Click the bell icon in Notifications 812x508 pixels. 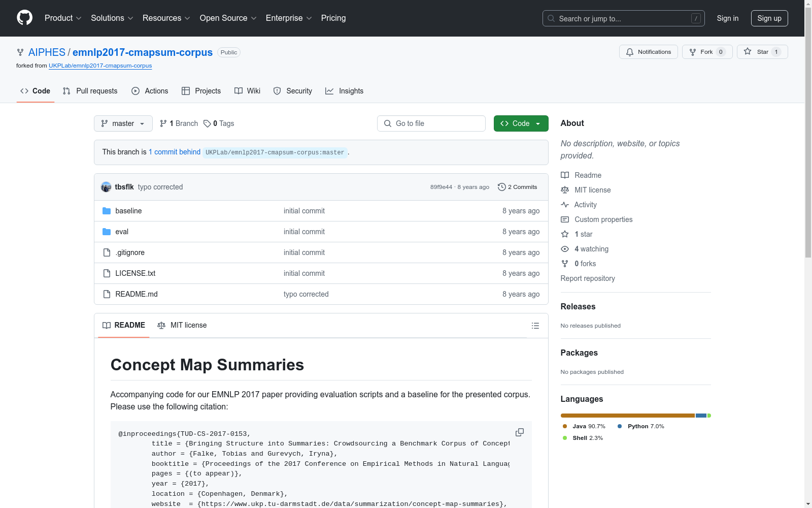pyautogui.click(x=630, y=52)
